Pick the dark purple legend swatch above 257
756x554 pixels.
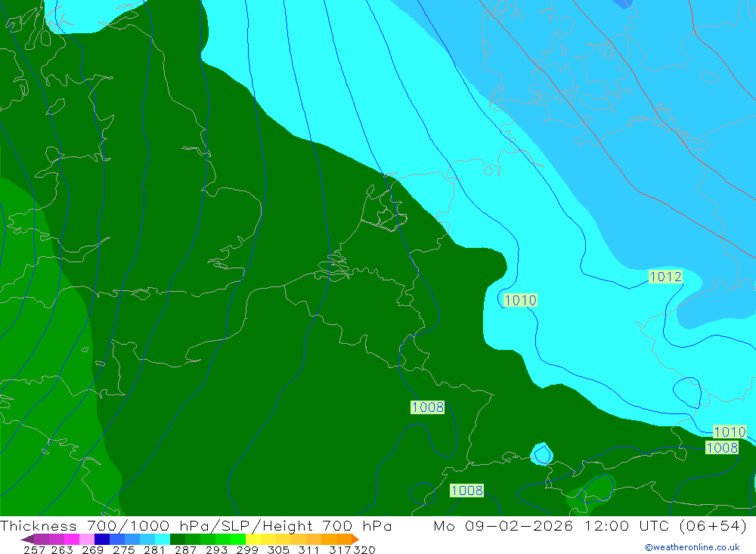click(x=42, y=539)
